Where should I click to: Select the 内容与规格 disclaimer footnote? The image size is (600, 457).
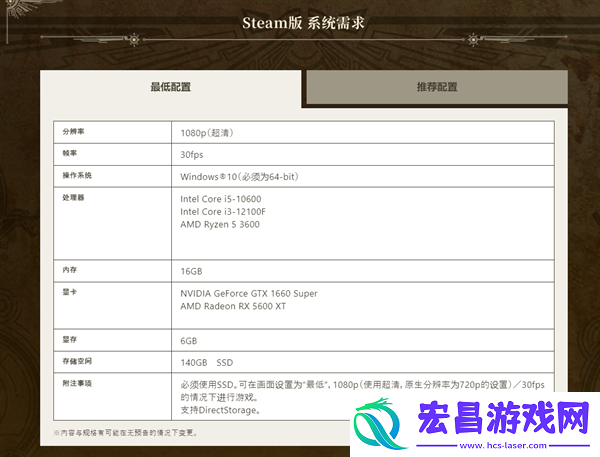126,433
